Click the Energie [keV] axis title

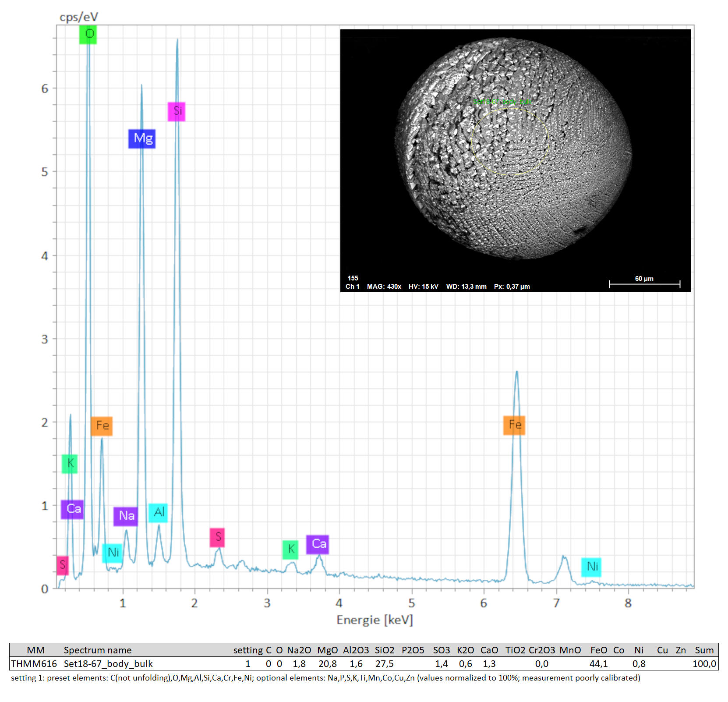(x=375, y=620)
